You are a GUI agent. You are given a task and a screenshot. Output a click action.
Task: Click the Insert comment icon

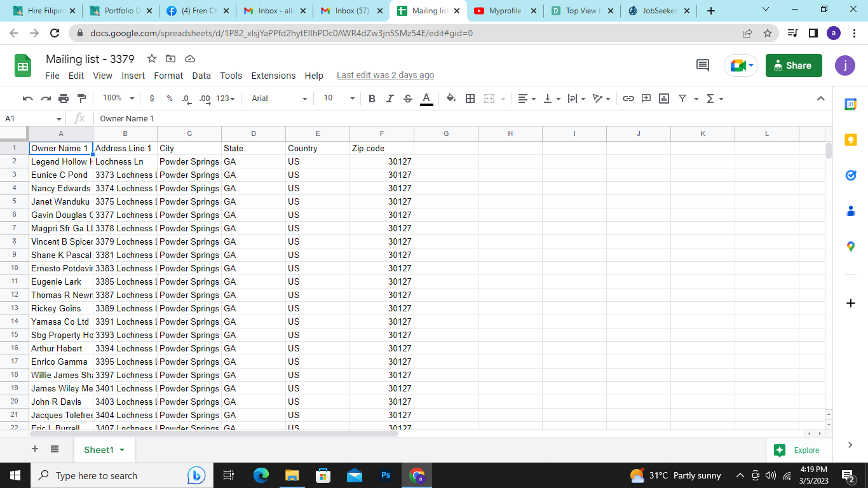point(646,98)
